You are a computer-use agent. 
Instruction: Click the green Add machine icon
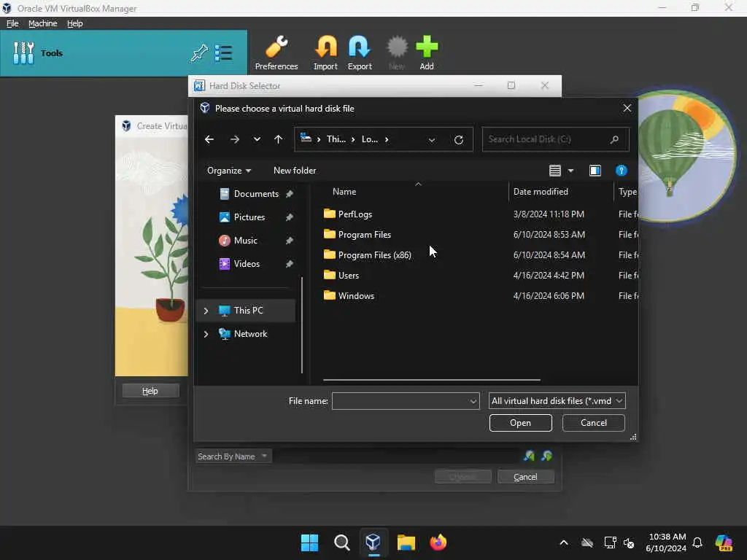click(x=426, y=52)
